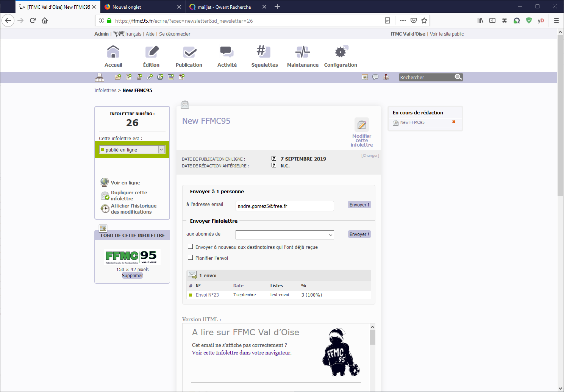The image size is (564, 392).
Task: Switch to the Nouvel onglet tab
Action: pyautogui.click(x=143, y=7)
